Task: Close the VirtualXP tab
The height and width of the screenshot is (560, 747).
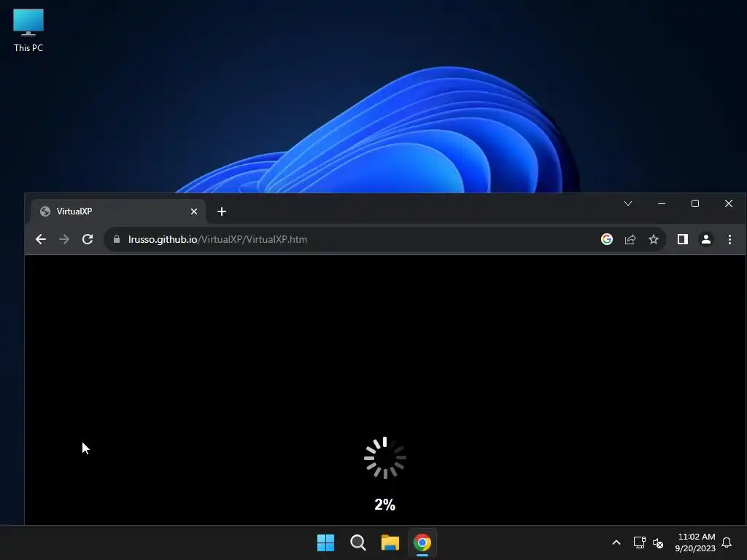Action: tap(194, 211)
